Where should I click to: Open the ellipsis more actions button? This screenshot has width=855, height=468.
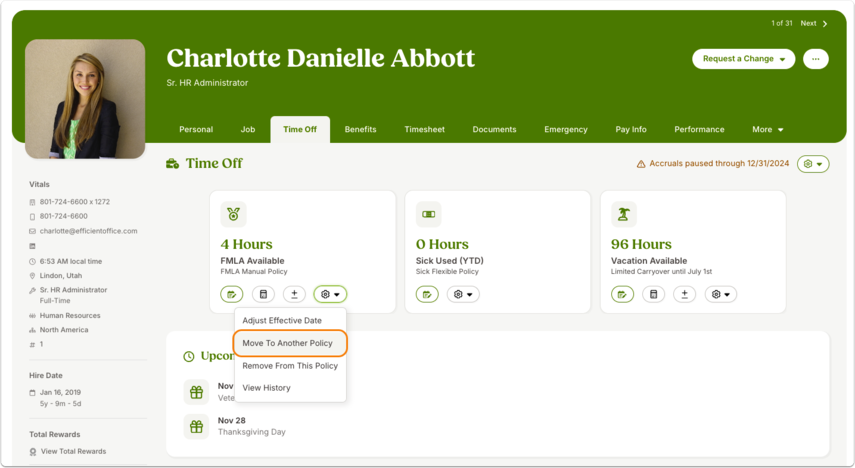click(816, 59)
